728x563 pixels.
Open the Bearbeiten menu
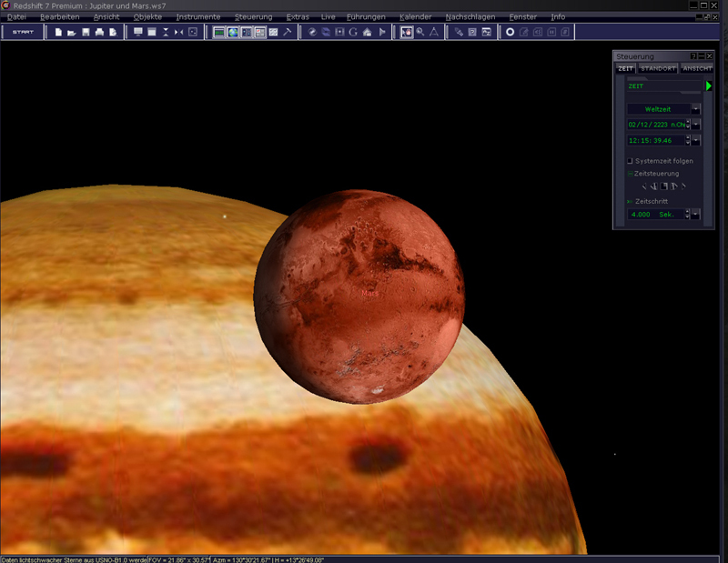point(59,16)
